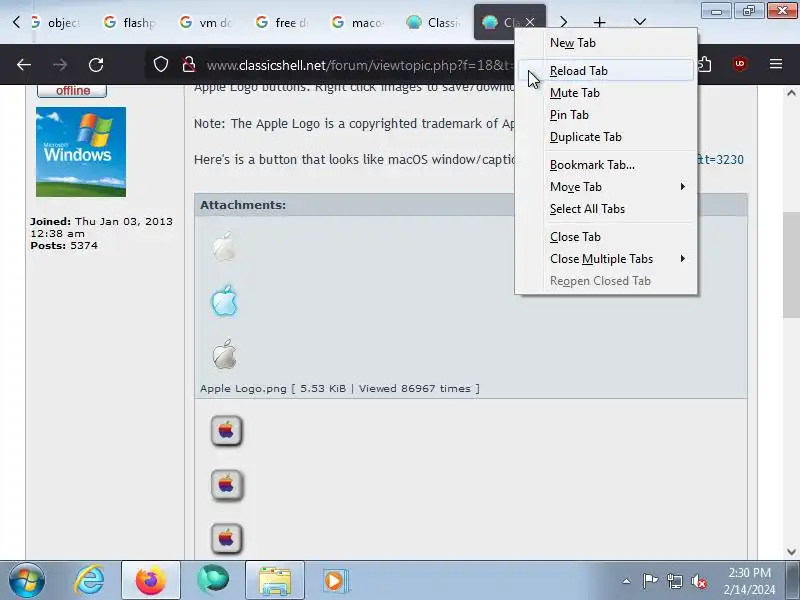Viewport: 800px width, 600px height.
Task: Click the insecure padlock site-info icon
Action: [189, 65]
